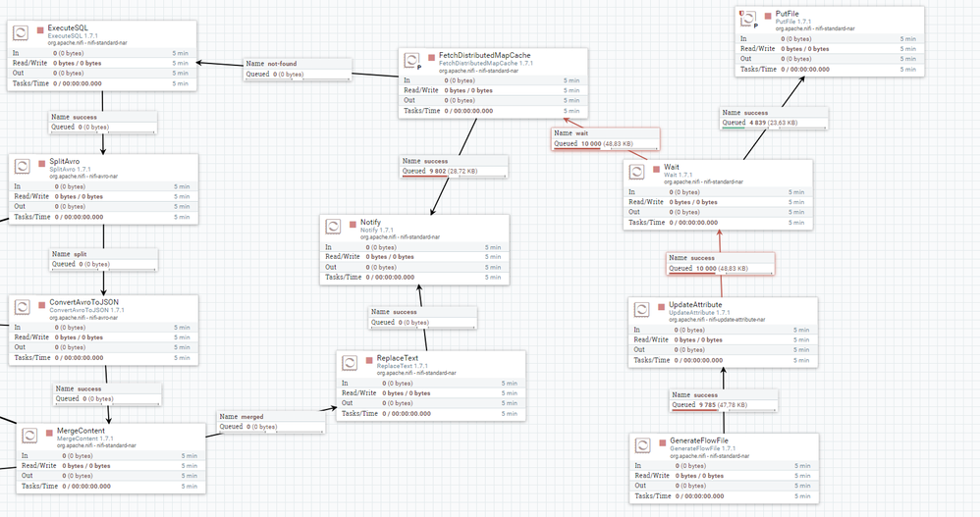Click the stopped status square on PutFile

pyautogui.click(x=768, y=16)
